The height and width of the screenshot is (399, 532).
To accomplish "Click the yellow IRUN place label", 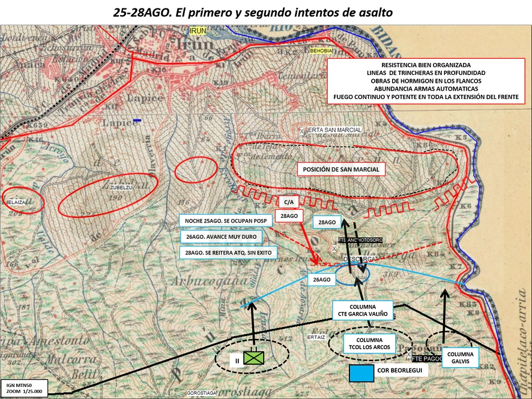I will coord(198,31).
